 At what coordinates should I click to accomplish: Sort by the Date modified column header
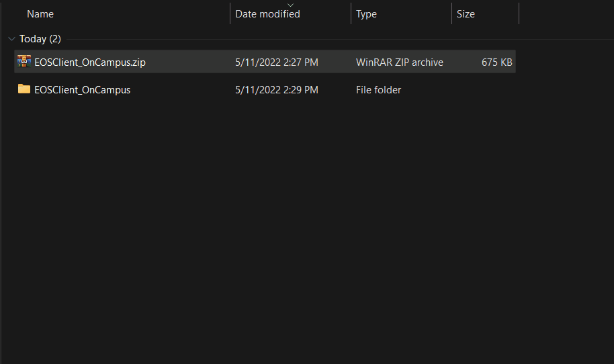pos(267,14)
